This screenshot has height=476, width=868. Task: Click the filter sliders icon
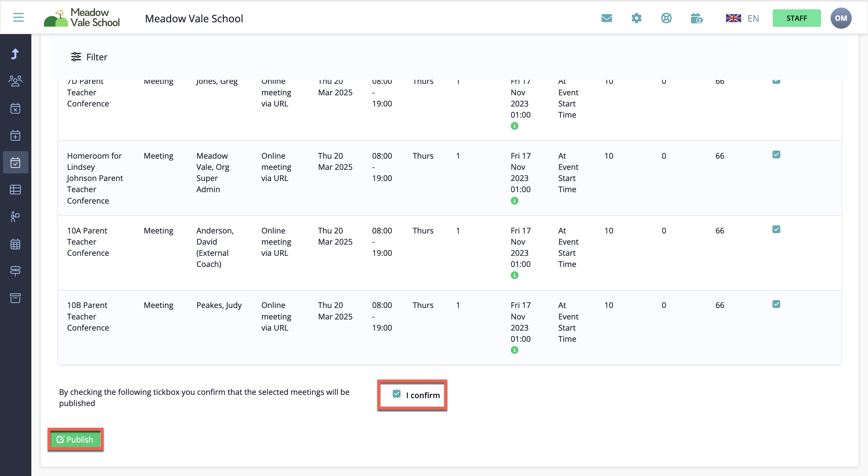click(76, 57)
